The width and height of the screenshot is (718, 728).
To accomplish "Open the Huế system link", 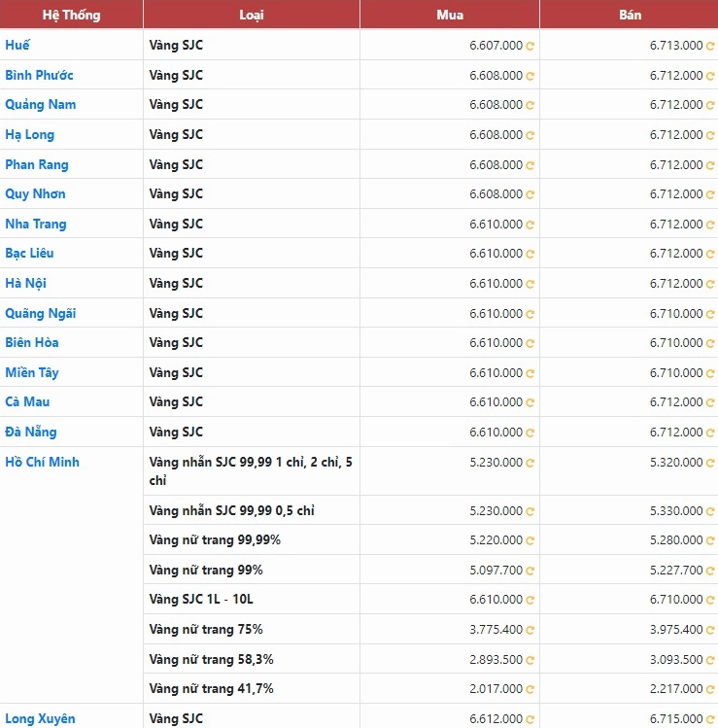I will [x=17, y=45].
